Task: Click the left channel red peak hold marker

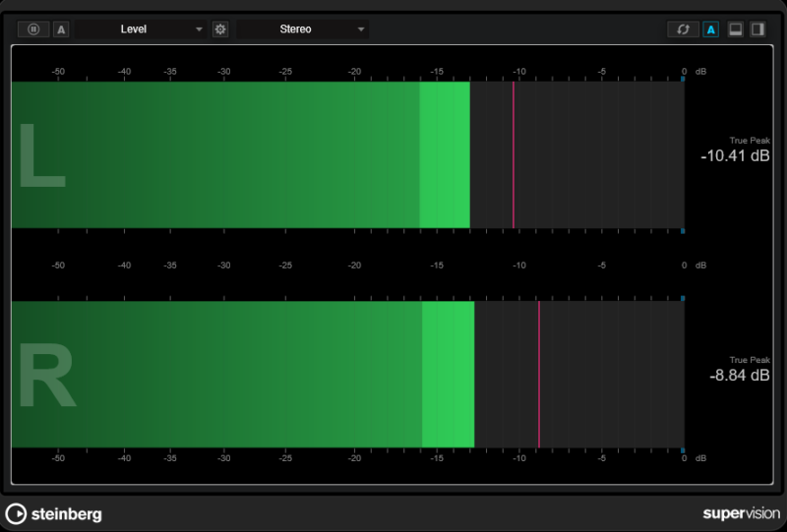Action: coord(514,154)
